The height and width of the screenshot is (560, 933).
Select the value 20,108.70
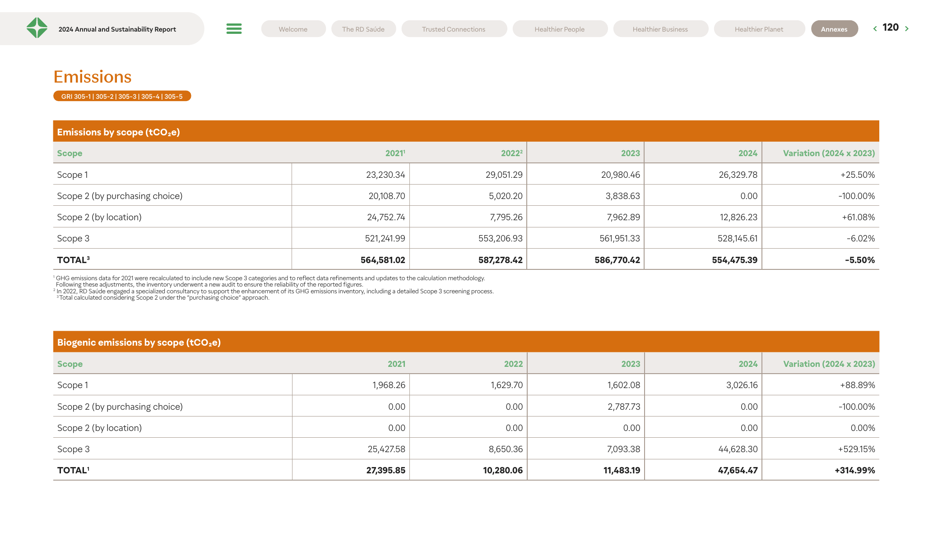pos(387,196)
